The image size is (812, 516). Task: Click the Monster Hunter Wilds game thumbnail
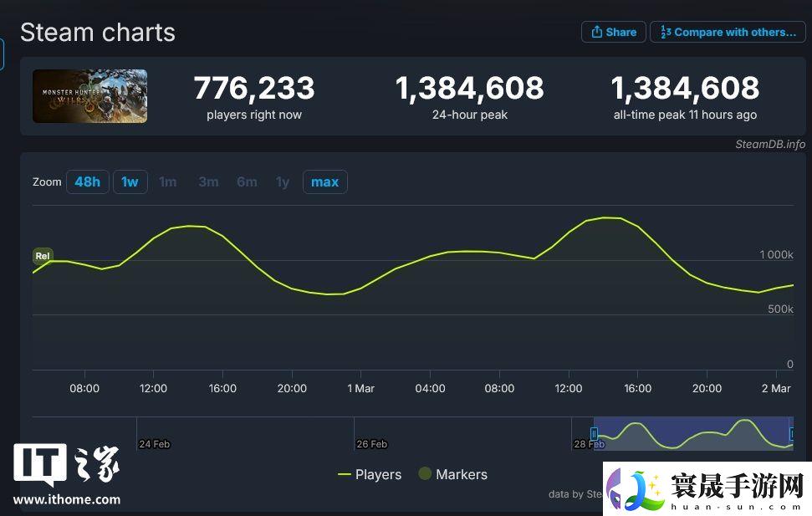(x=89, y=96)
